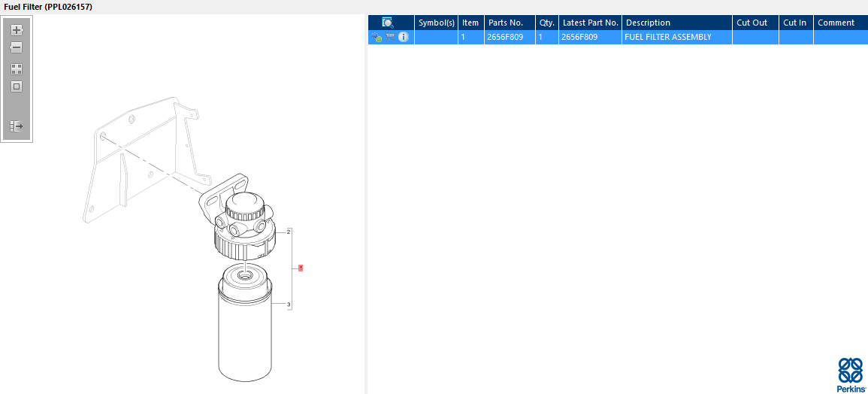The image size is (868, 394).
Task: Add part 2656F809 to cart via cart icon
Action: 390,37
